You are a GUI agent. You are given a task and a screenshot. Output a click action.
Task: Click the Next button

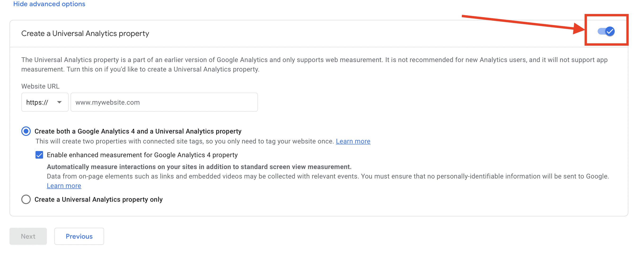pos(28,236)
